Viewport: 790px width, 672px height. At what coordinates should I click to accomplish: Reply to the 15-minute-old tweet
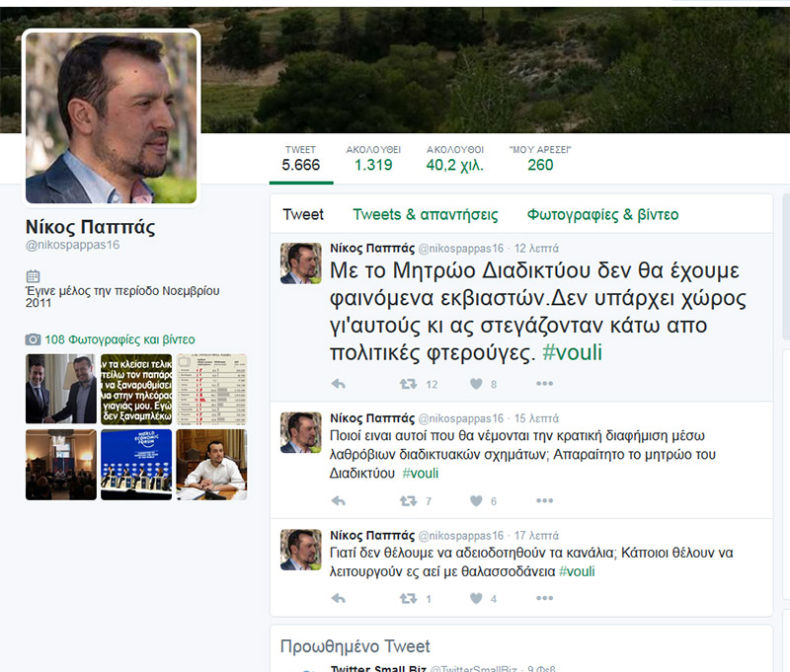click(x=338, y=500)
